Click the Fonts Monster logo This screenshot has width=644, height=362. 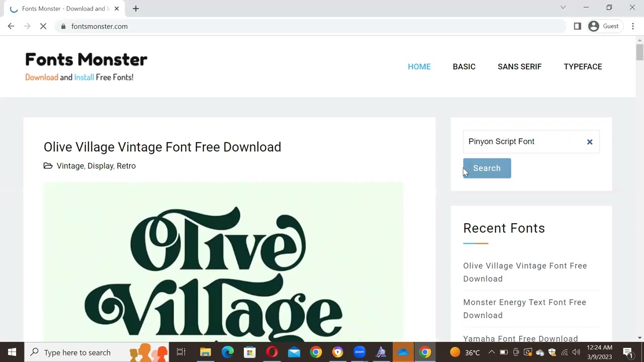86,66
